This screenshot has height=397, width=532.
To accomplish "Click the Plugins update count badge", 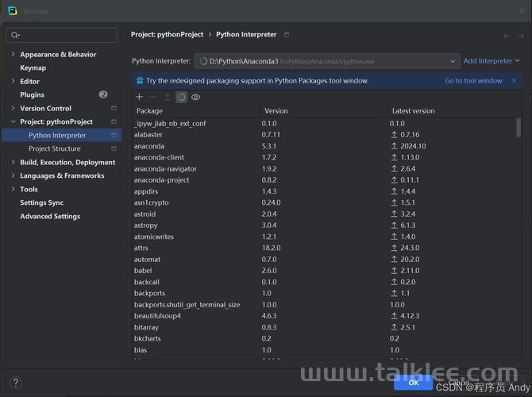I will (103, 94).
